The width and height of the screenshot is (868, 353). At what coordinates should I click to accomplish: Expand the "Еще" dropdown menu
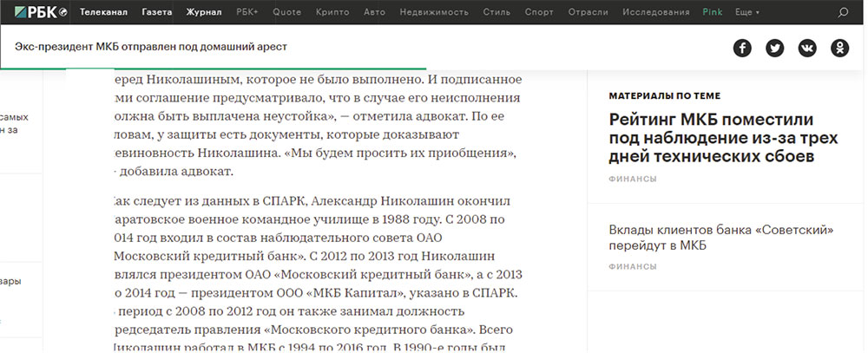point(746,13)
